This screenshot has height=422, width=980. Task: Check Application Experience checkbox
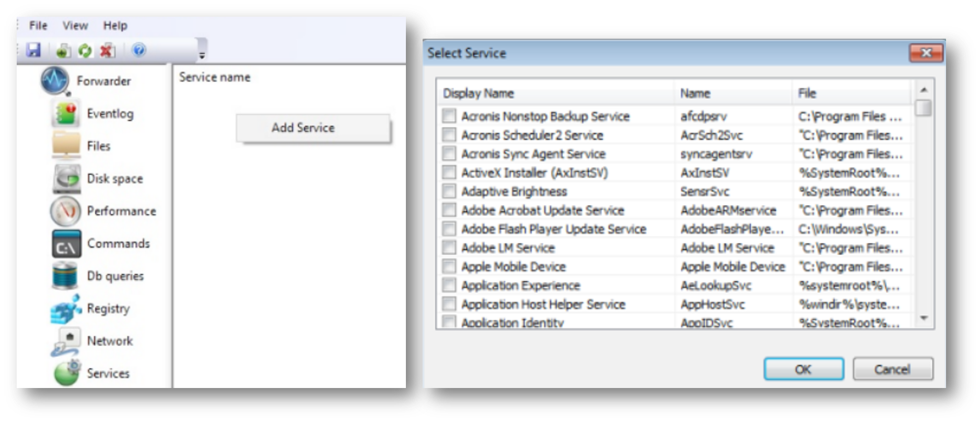coord(449,285)
